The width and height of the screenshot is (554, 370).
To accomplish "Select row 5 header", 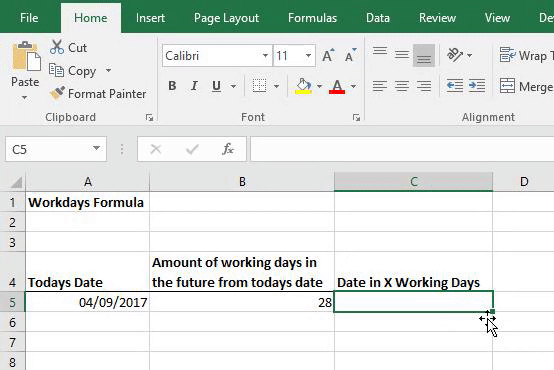I will (13, 302).
